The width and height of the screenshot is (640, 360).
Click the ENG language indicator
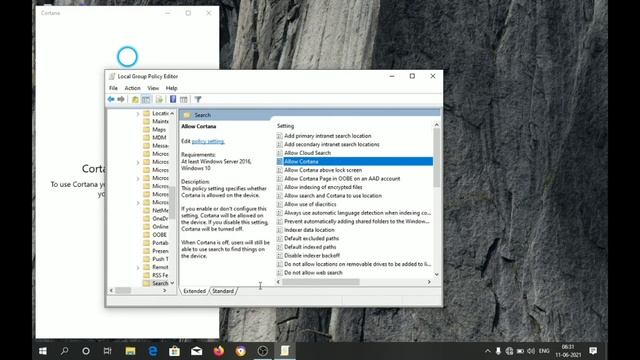(544, 351)
